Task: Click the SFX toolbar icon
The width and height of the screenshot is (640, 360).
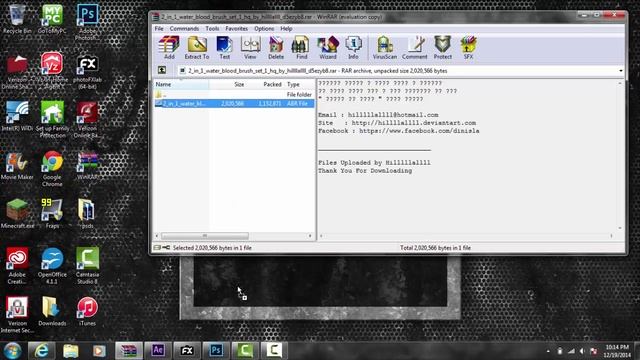Action: 468,48
